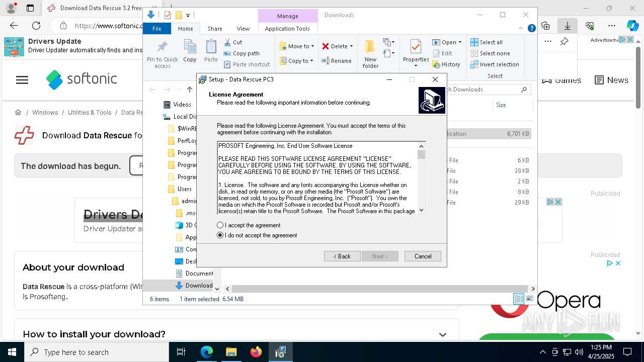Open the Open dropdown in ribbon
The width and height of the screenshot is (644, 362).
tap(447, 42)
